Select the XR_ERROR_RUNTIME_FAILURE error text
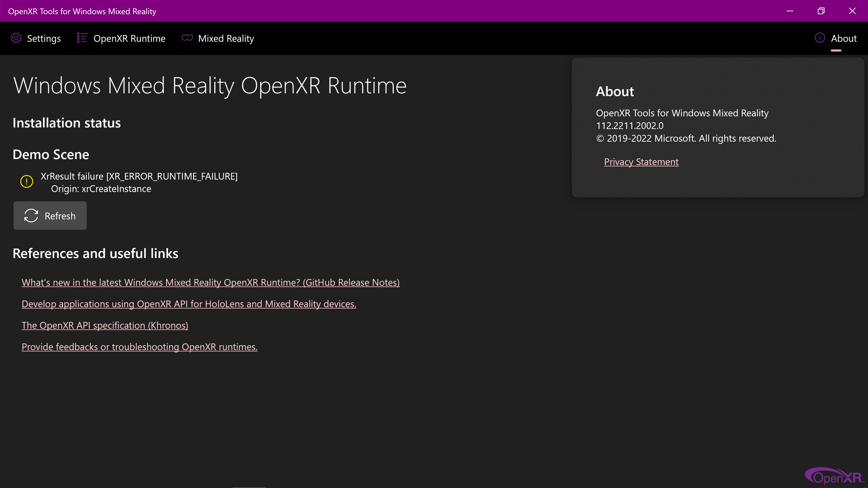The height and width of the screenshot is (488, 868). point(139,176)
